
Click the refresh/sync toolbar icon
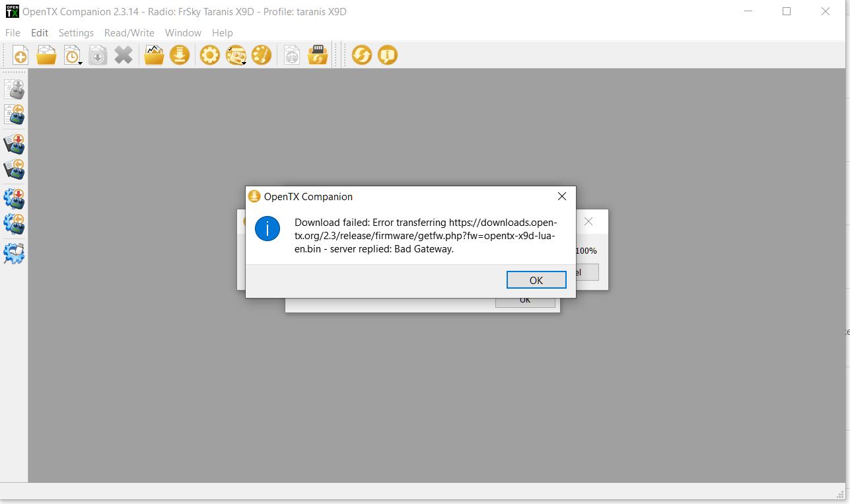[x=361, y=55]
